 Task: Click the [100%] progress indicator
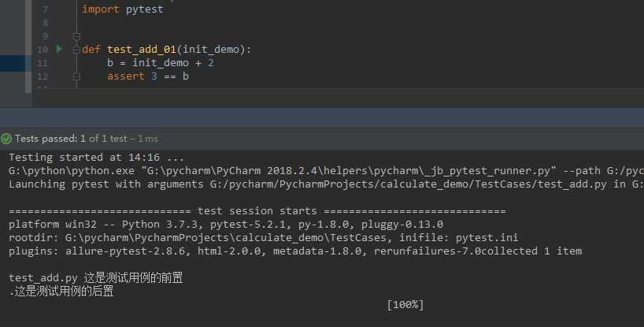pos(405,305)
